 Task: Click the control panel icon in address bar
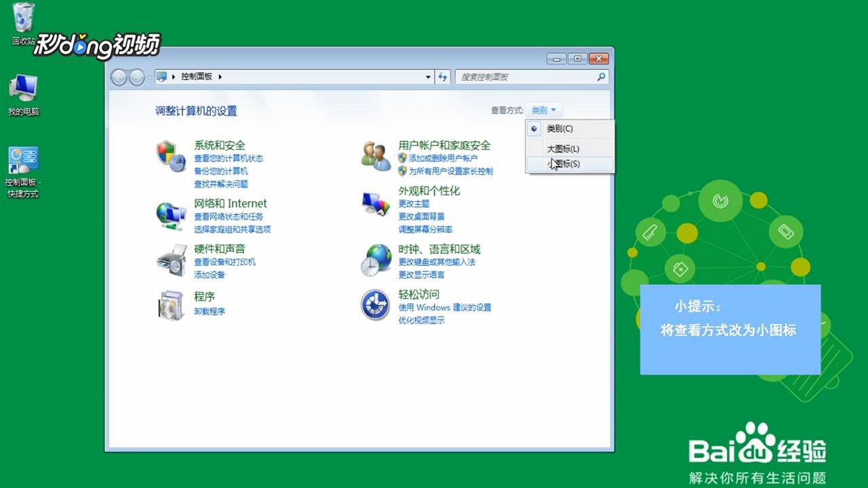(161, 77)
